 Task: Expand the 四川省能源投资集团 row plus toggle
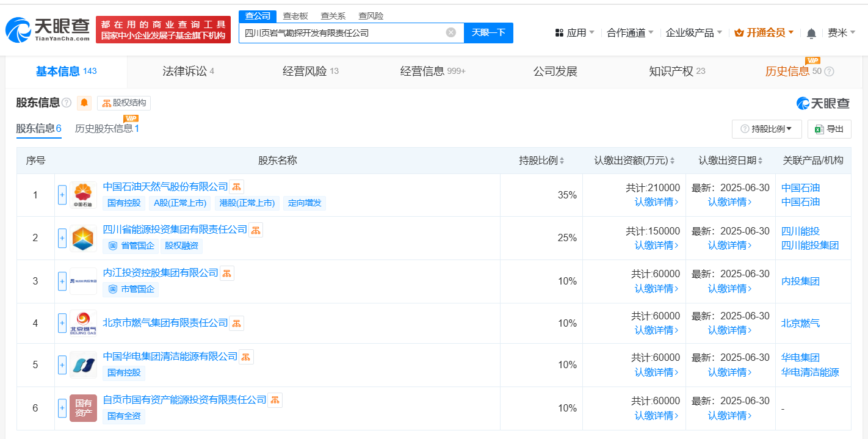coord(62,238)
